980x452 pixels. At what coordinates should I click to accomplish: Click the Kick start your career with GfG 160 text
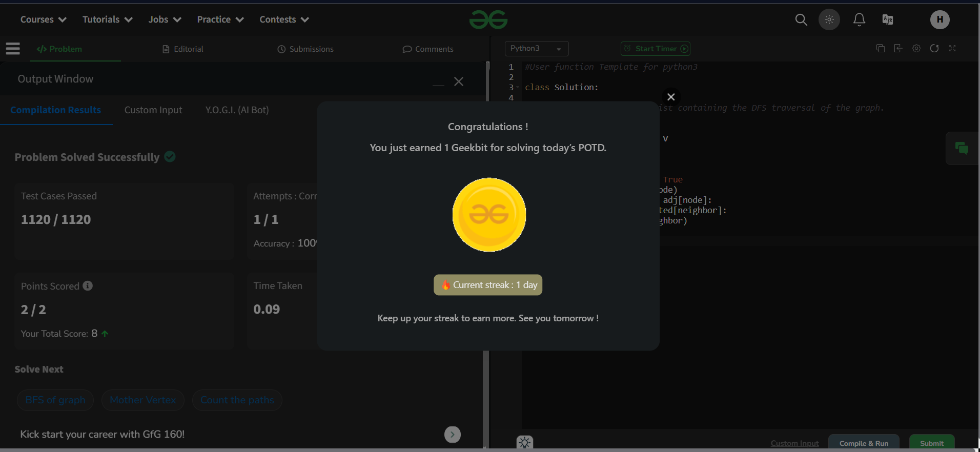pos(103,435)
